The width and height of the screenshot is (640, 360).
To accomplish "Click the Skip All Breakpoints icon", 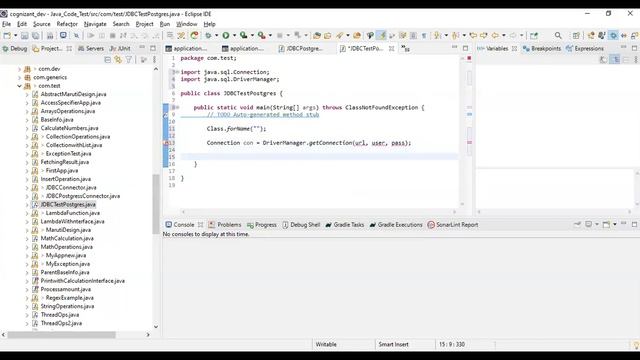I will (76, 36).
